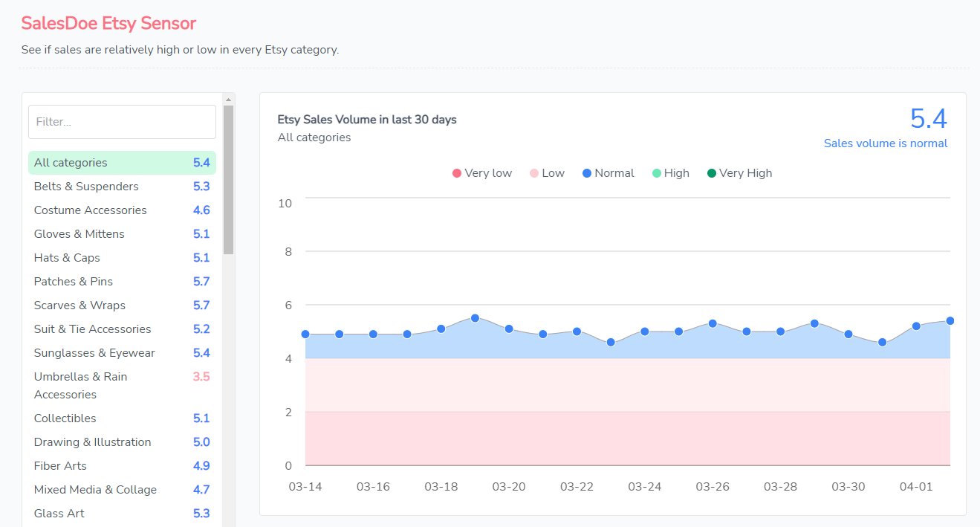Open the Hats & Caps category
This screenshot has height=527, width=980.
coord(67,258)
